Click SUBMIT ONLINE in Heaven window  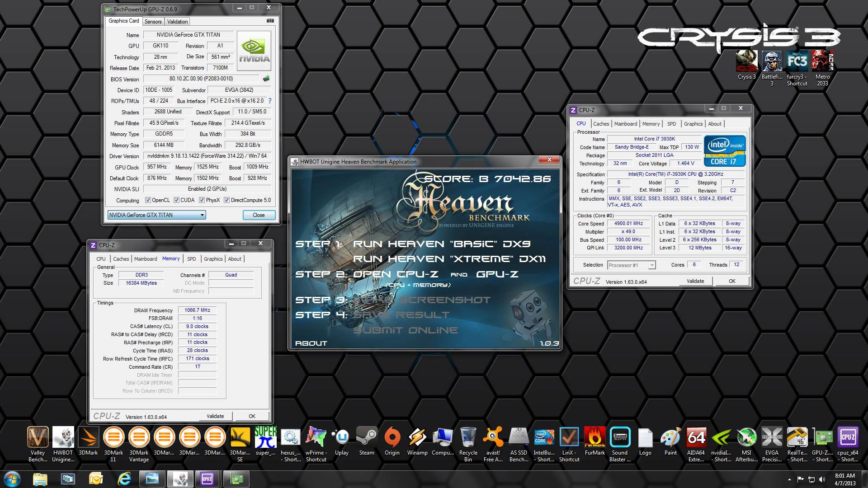click(406, 330)
